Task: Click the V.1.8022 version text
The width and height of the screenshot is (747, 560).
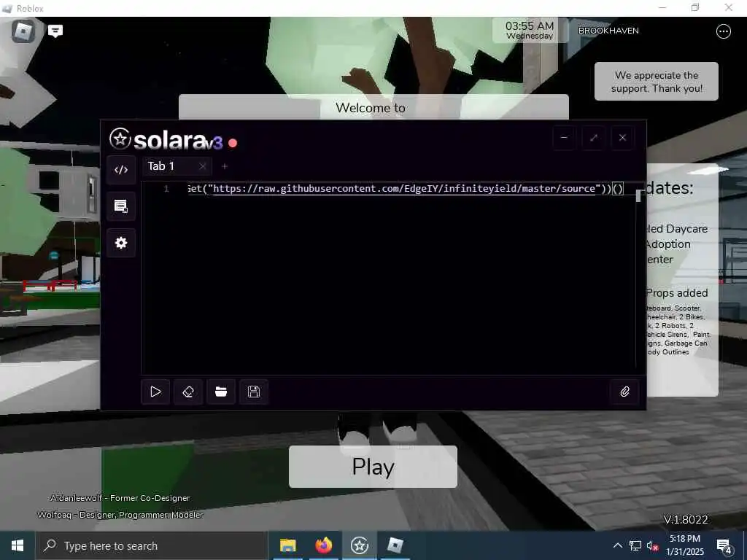Action: (686, 519)
